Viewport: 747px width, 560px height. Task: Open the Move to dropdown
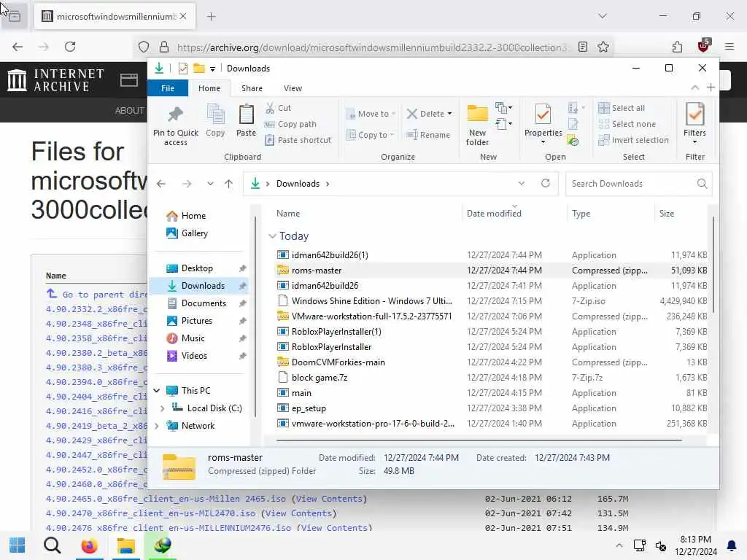pos(371,114)
